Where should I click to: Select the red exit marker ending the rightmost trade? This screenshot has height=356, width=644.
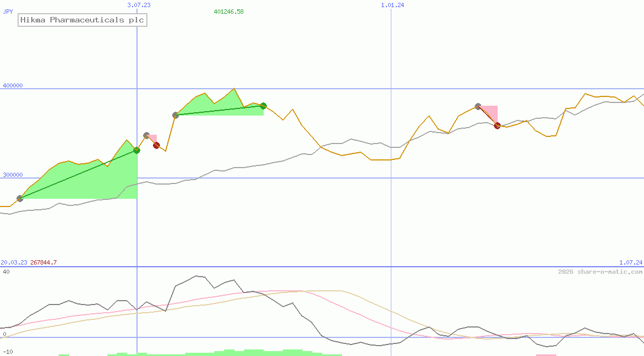click(x=497, y=125)
